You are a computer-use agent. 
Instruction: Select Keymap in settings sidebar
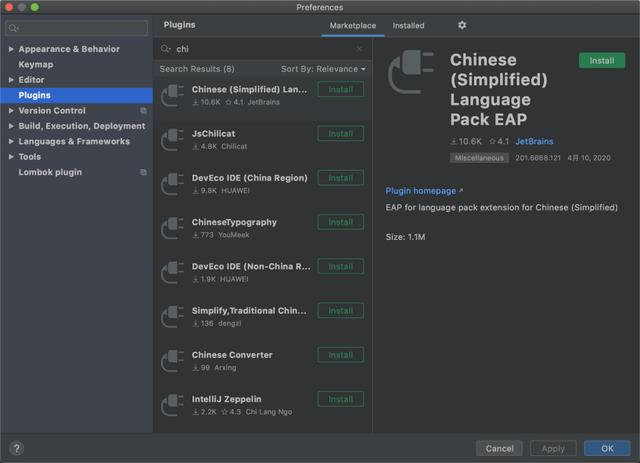pos(36,65)
